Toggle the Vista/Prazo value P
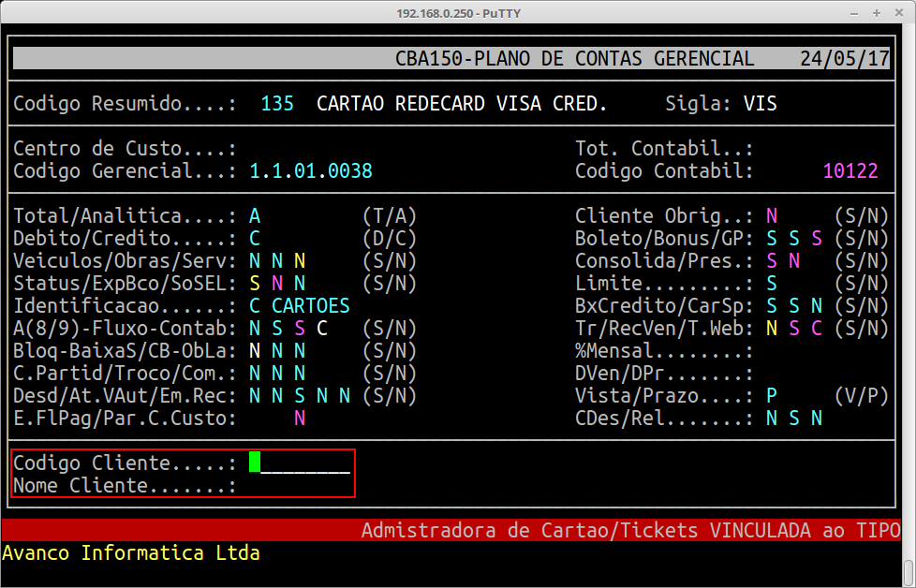The image size is (916, 588). (772, 395)
